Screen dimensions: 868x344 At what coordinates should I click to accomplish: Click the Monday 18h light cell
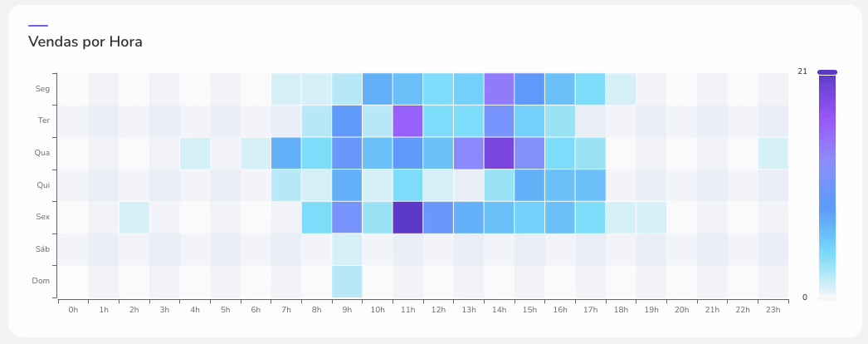point(621,89)
